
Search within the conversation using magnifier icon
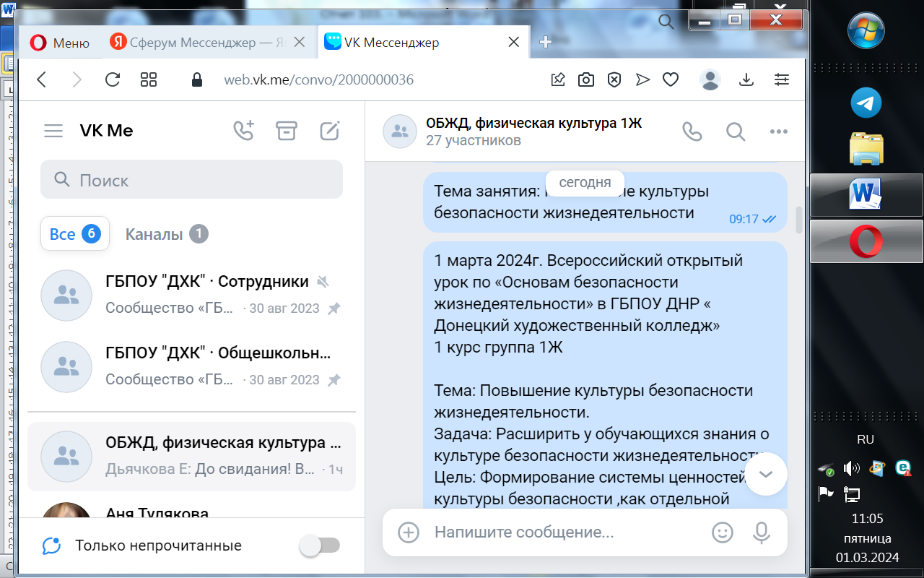point(735,131)
